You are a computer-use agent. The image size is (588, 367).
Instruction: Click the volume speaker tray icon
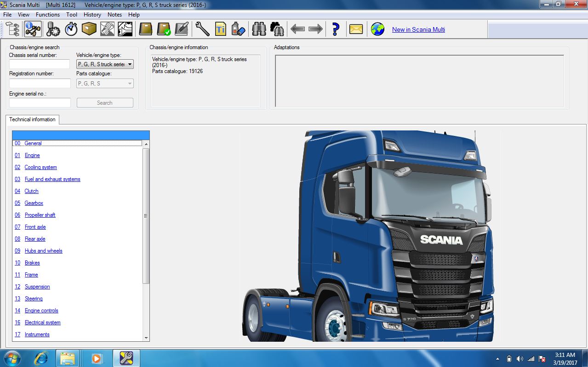520,359
